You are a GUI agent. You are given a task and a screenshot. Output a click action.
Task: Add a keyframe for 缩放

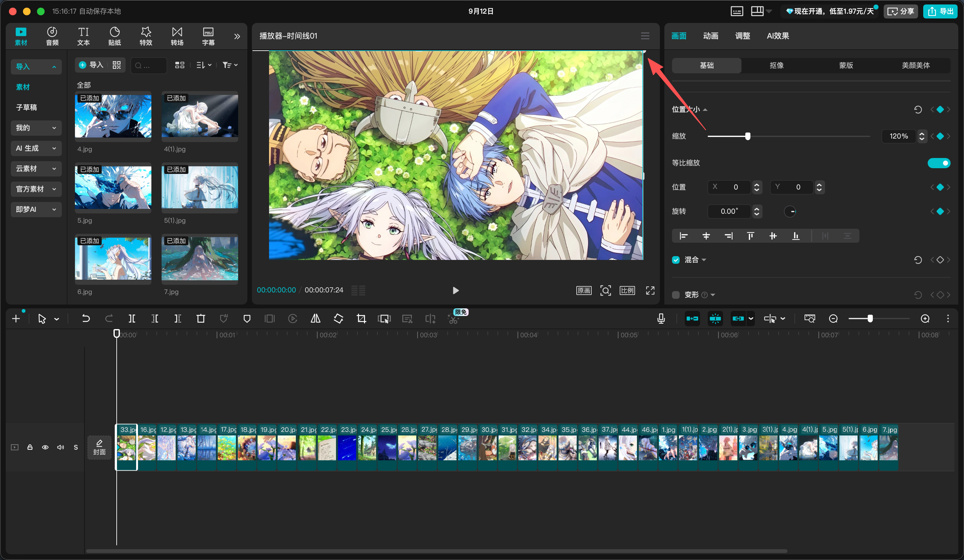tap(940, 136)
